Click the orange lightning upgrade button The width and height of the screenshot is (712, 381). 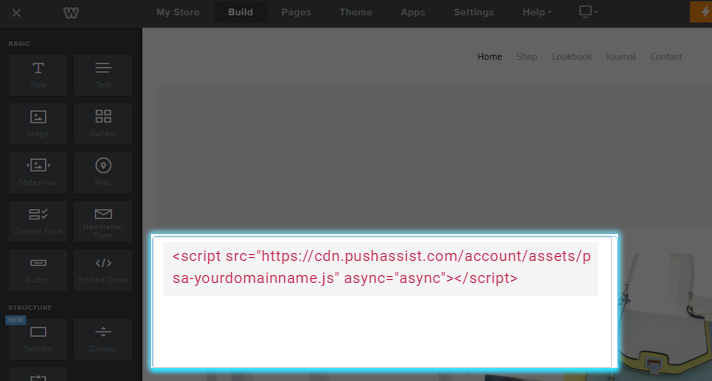tap(701, 12)
